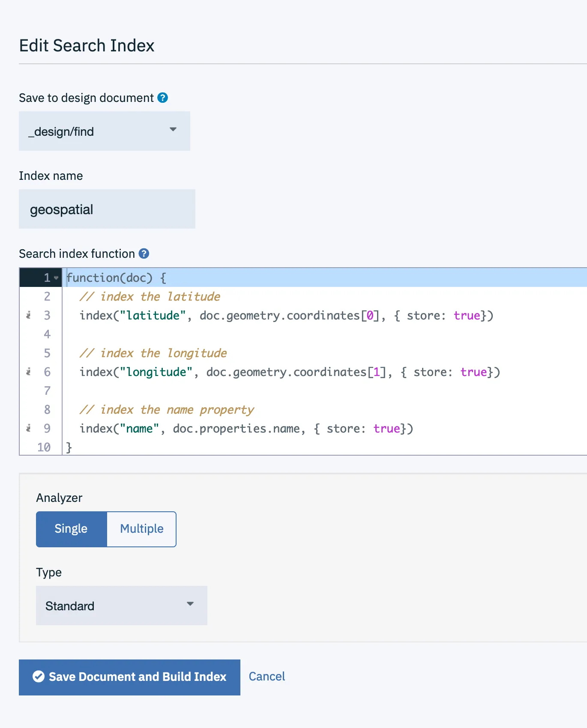Click the info marker on line 9
Viewport: 587px width, 728px height.
pos(28,429)
